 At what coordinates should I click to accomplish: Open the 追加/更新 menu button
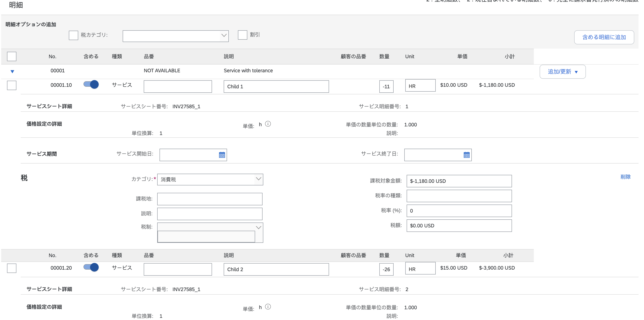(x=562, y=72)
